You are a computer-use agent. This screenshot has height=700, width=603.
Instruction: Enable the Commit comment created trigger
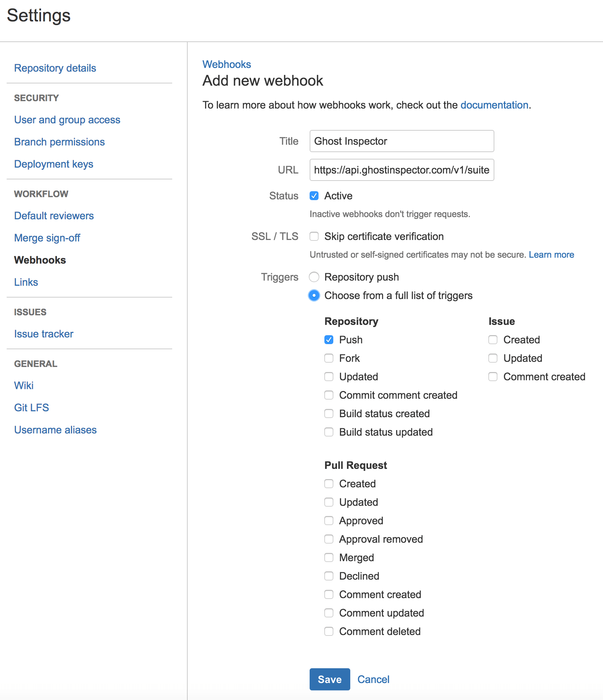[x=329, y=395]
